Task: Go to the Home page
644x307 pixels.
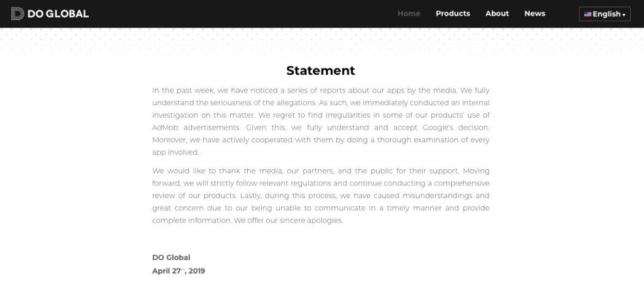Action: click(409, 13)
